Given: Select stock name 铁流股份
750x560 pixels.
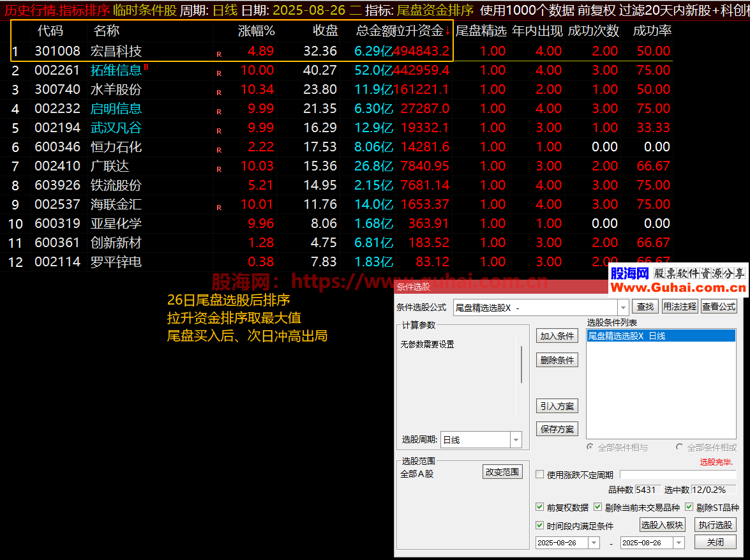Looking at the screenshot, I should tap(116, 185).
